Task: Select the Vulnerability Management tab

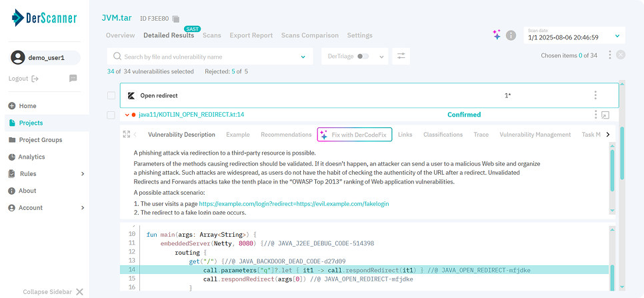Action: 535,135
